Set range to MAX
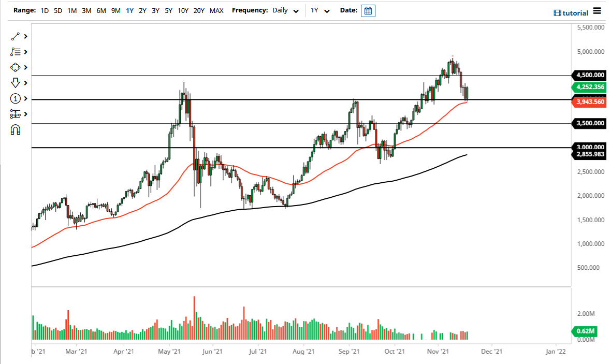 click(216, 11)
